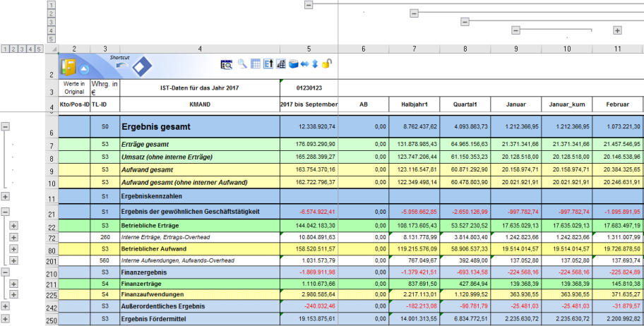Click the blue database cylinder icon
Viewport: 644px width, 326px height.
(x=292, y=64)
